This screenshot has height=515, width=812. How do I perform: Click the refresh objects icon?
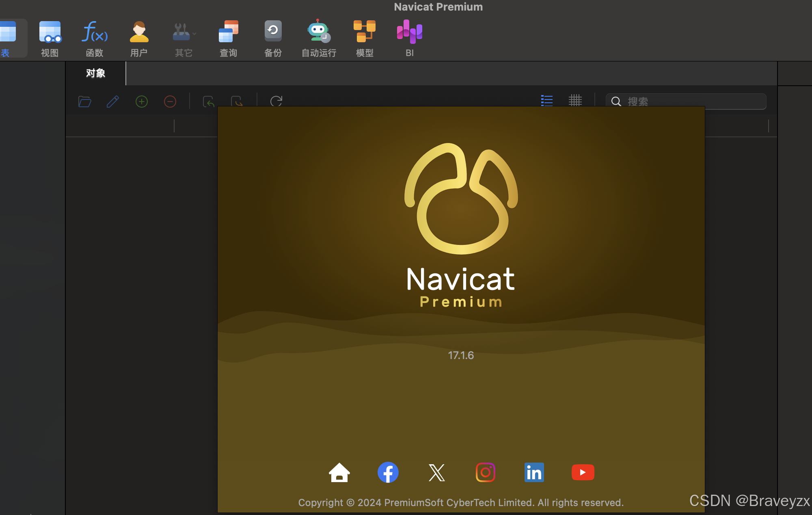[x=276, y=101]
